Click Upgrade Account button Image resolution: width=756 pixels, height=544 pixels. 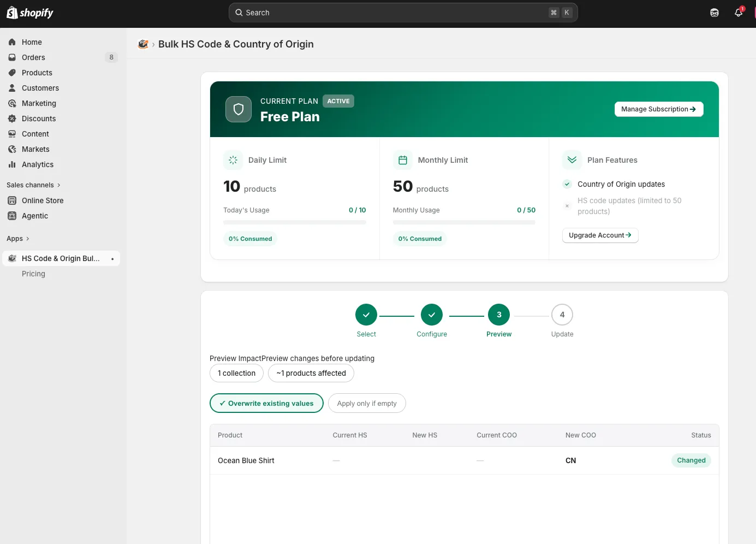(x=600, y=235)
